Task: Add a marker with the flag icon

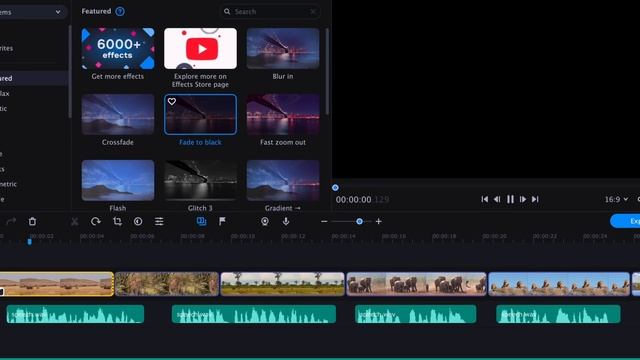Action: 222,221
